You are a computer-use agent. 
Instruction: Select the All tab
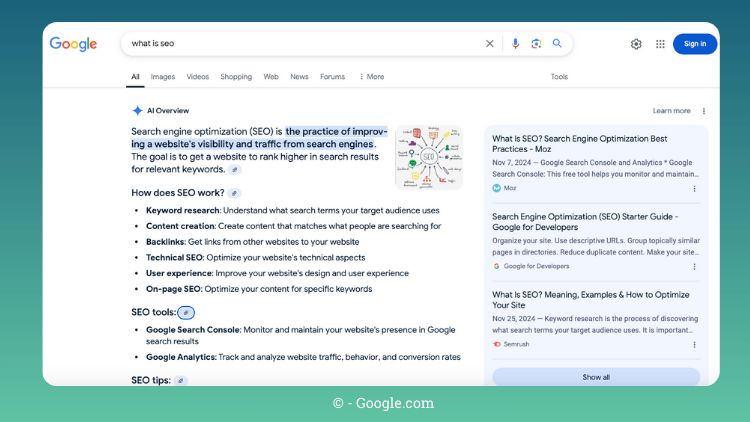135,77
